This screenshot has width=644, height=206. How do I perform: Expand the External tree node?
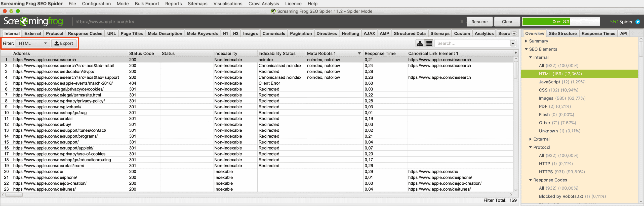click(531, 139)
